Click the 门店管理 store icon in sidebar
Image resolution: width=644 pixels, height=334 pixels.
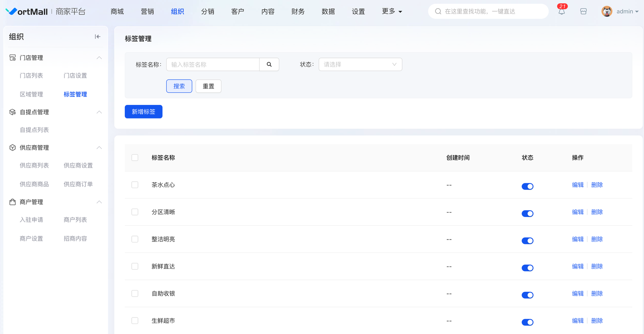[12, 58]
